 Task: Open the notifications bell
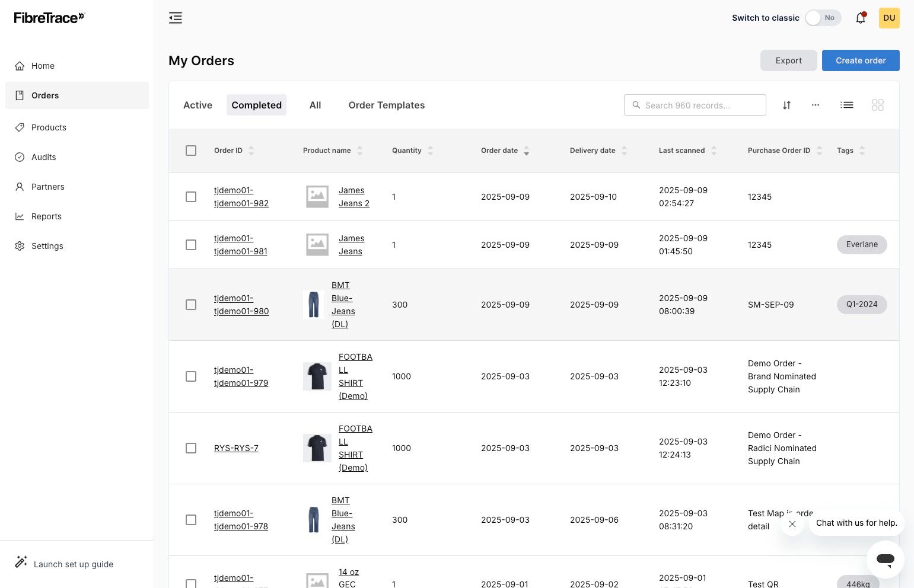(861, 18)
